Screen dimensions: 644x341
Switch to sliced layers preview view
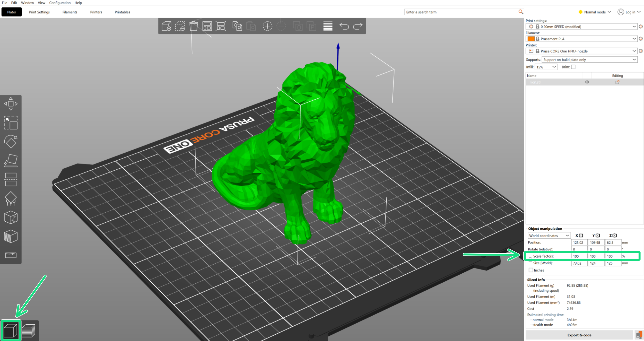pos(29,331)
